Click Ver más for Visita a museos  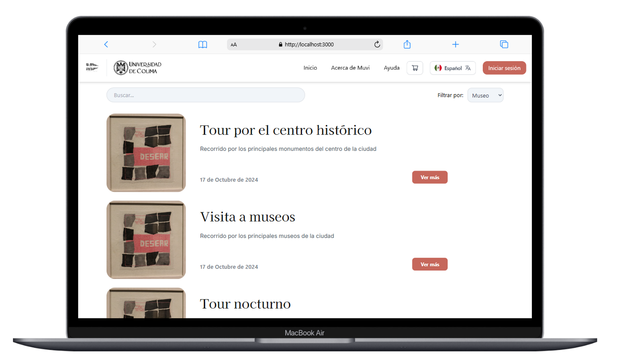tap(430, 264)
